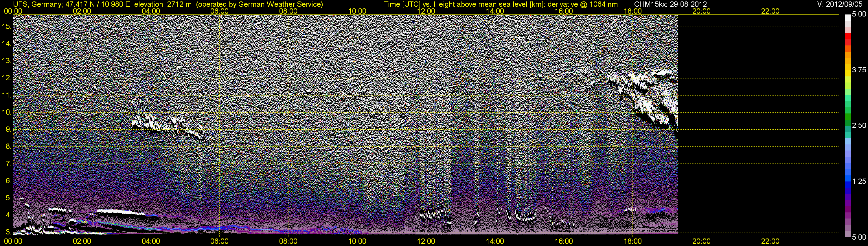
Task: Click the 6. km height axis label
Action: [x=8, y=181]
